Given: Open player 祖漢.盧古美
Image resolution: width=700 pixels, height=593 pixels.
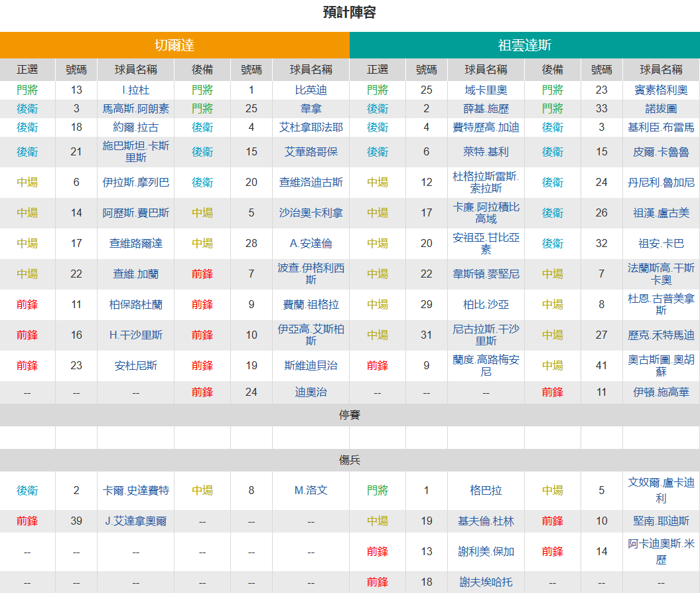Looking at the screenshot, I should (x=661, y=212).
